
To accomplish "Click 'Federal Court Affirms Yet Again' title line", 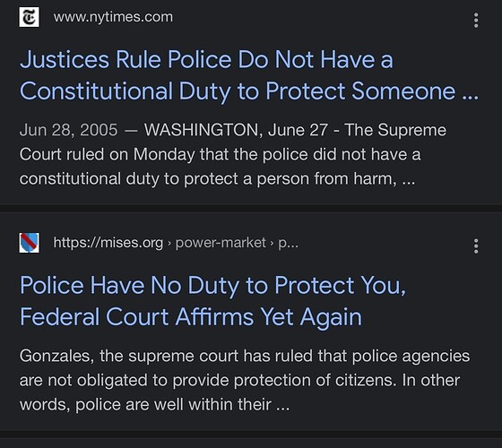I will [191, 317].
